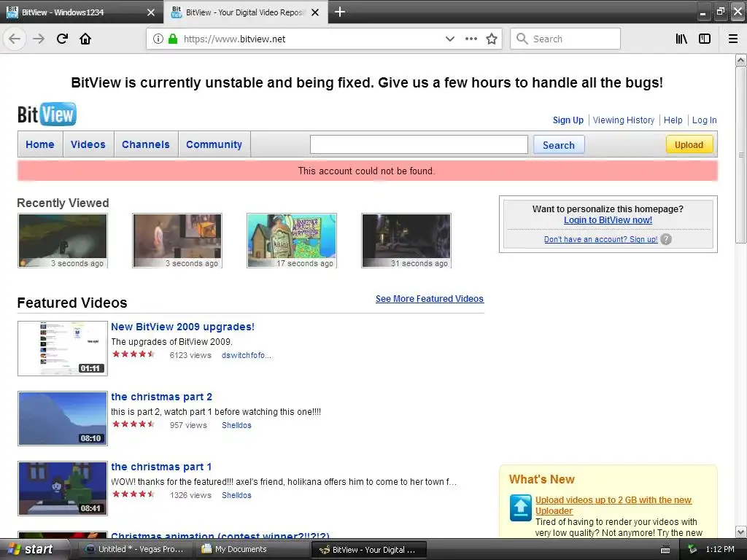
Task: Expand the address bar history dropdown
Action: [449, 39]
